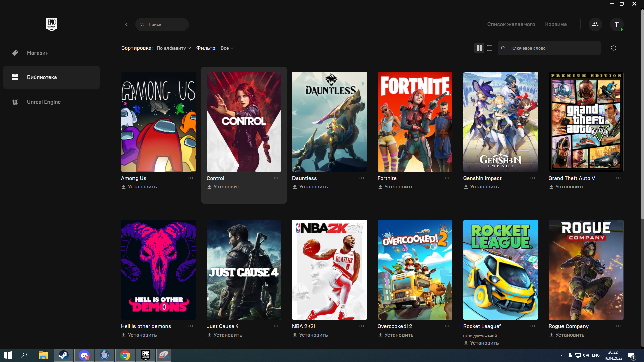The image size is (644, 362).
Task: Install Overcooked! 2 via Установить
Action: 396,335
